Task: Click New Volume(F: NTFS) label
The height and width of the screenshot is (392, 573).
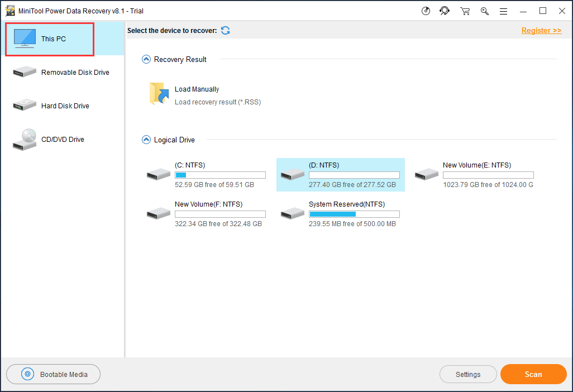Action: tap(209, 204)
